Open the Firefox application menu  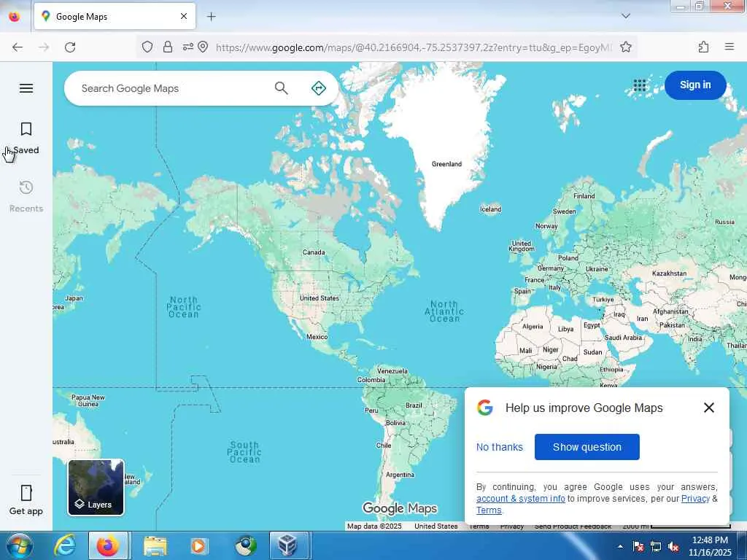pyautogui.click(x=729, y=47)
